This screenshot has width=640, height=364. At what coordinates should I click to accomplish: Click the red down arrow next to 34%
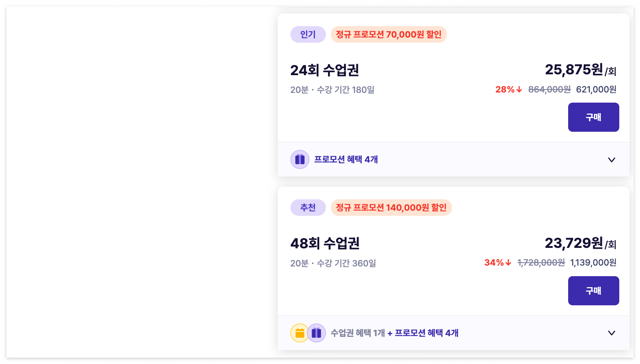tap(509, 263)
